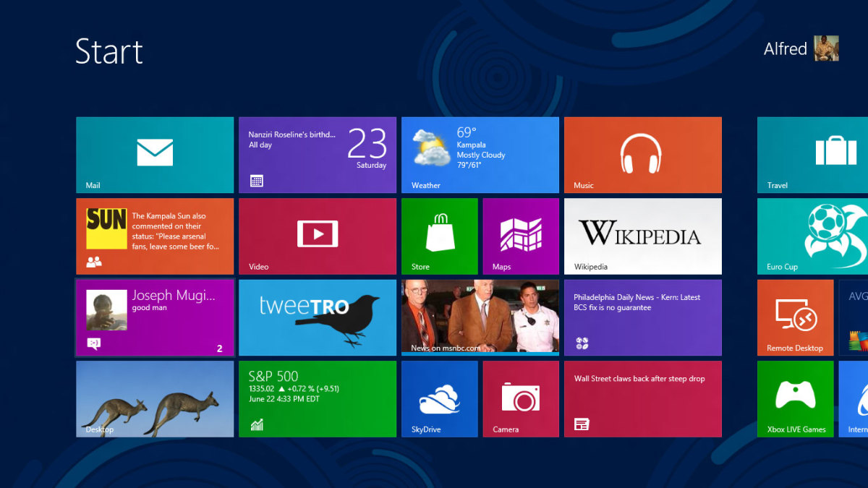868x488 pixels.
Task: Launch the SkyDrive tile
Action: pyautogui.click(x=439, y=398)
